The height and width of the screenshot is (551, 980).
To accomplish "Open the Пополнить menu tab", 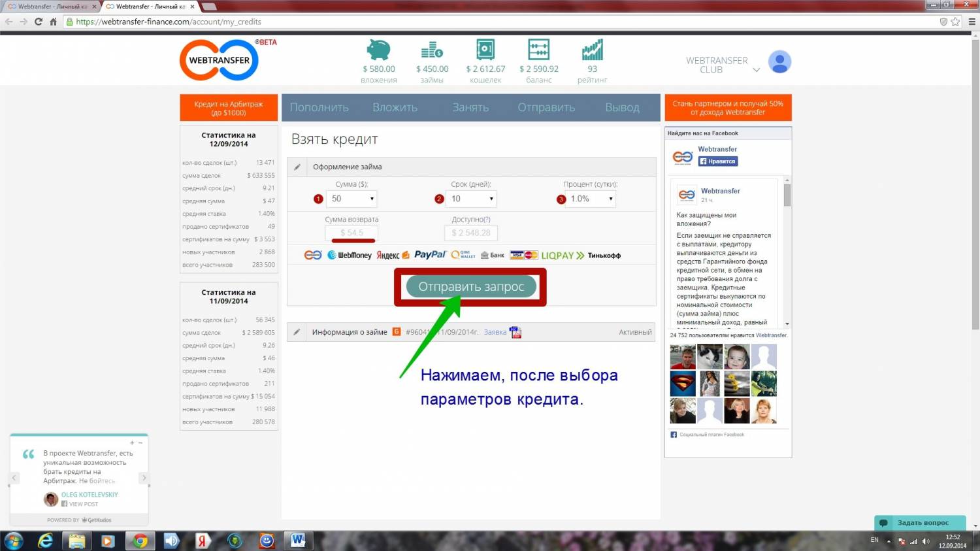I will 319,107.
